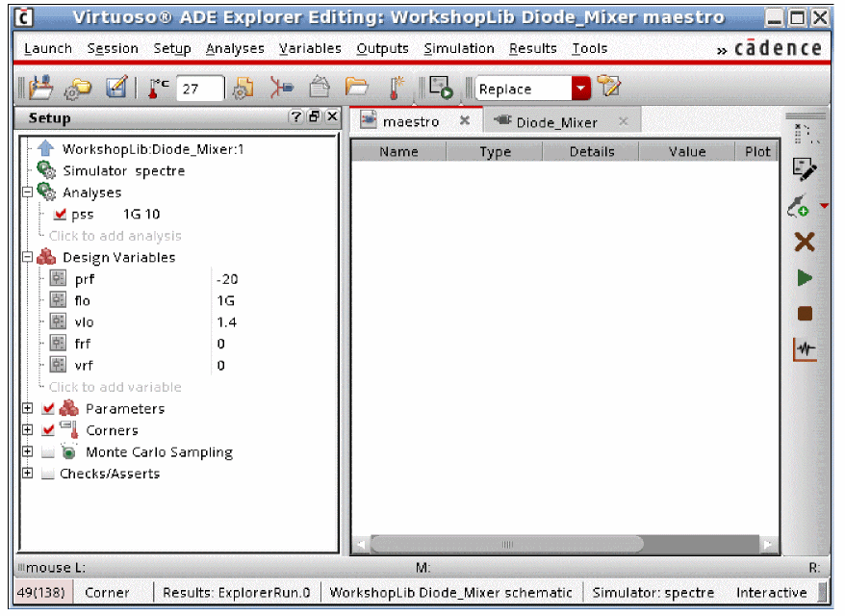Open the Outputs menu

point(383,48)
